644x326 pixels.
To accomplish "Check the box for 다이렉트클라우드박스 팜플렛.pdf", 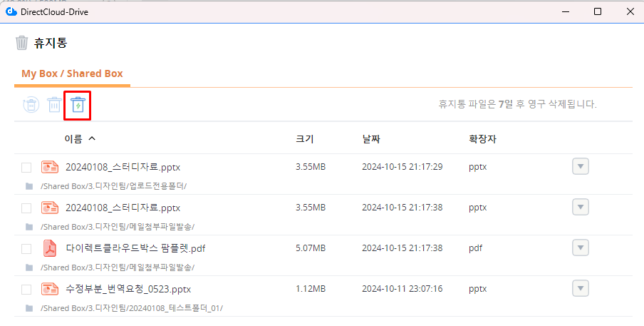I will (x=26, y=249).
